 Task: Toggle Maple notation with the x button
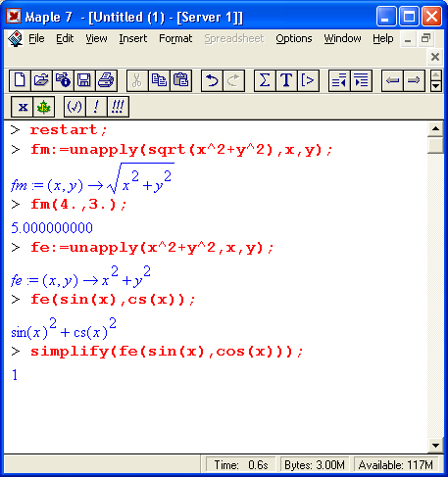pyautogui.click(x=23, y=107)
